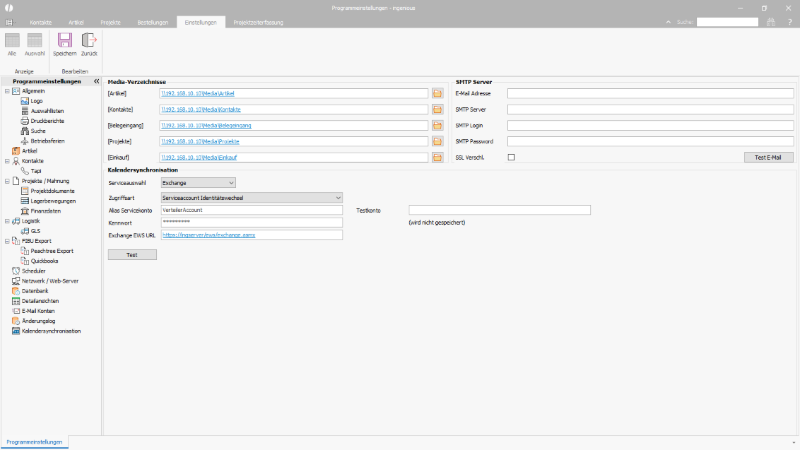800x450 pixels.
Task: Switch to the Bestellungen ribbon tab
Action: pyautogui.click(x=153, y=22)
